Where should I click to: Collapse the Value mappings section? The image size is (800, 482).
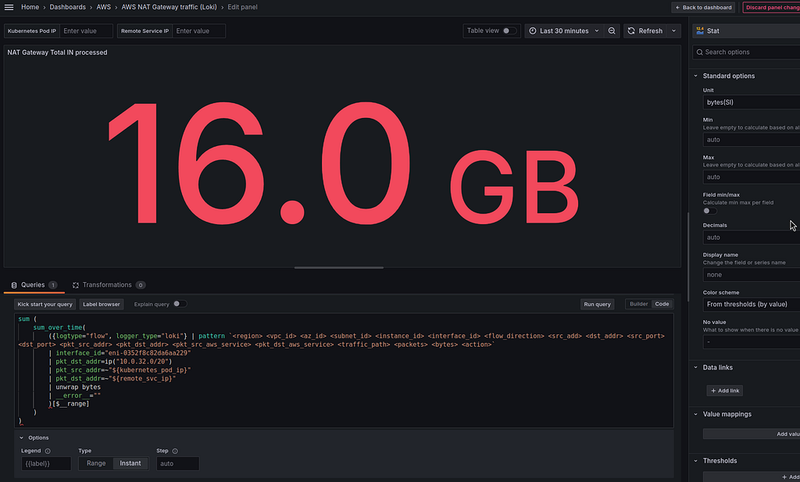tap(727, 414)
